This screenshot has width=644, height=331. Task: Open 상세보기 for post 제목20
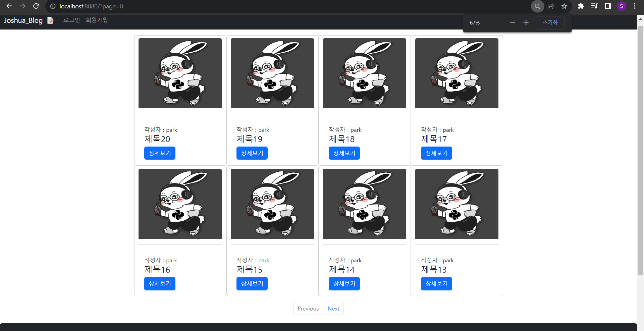pos(160,153)
